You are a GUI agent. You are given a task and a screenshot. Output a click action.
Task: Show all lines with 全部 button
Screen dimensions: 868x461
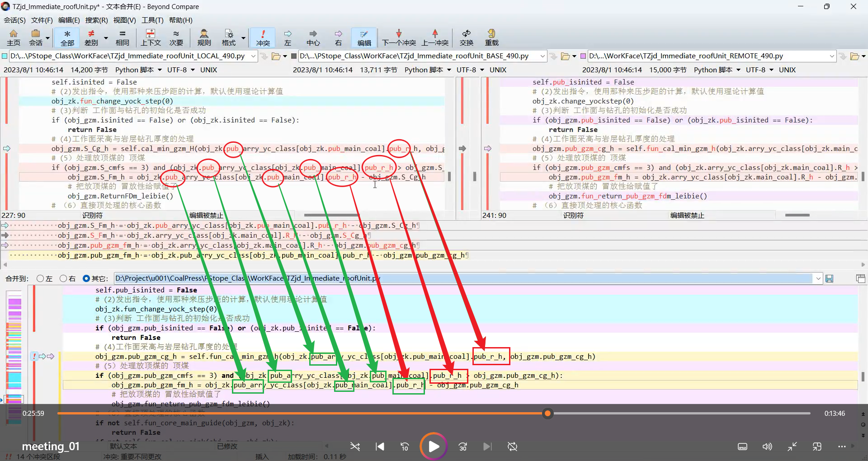point(67,38)
